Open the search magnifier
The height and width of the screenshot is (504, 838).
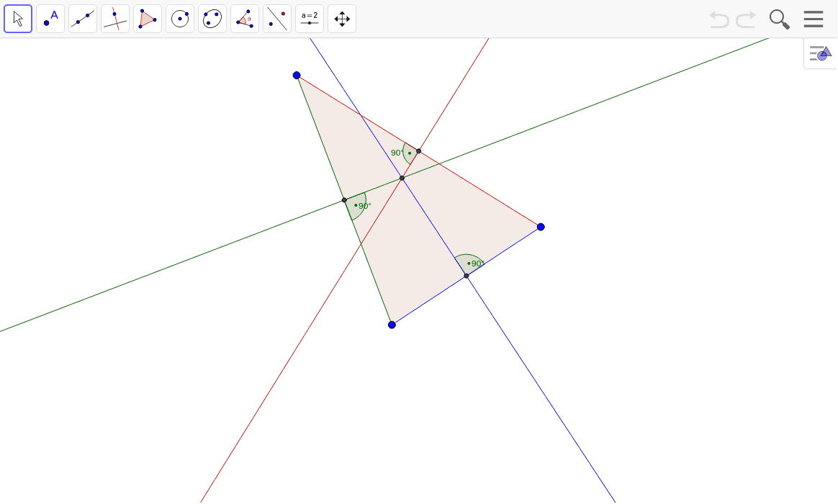click(x=779, y=19)
